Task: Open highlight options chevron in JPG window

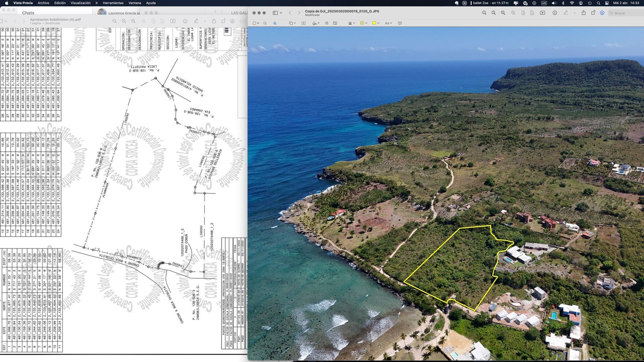Action: tap(574, 13)
